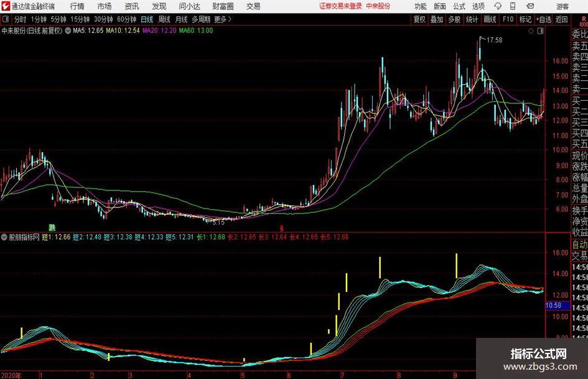Click the 长5: 12.66 indicator value

coord(335,237)
